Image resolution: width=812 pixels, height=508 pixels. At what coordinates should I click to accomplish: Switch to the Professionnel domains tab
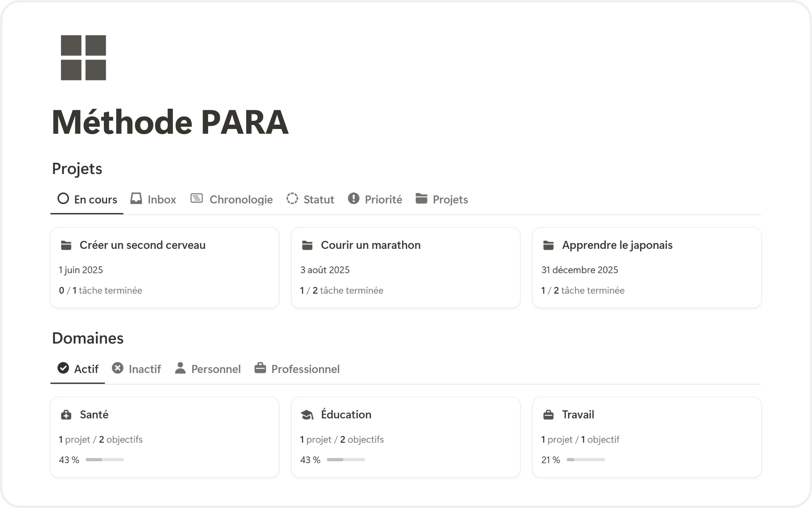[x=305, y=369]
